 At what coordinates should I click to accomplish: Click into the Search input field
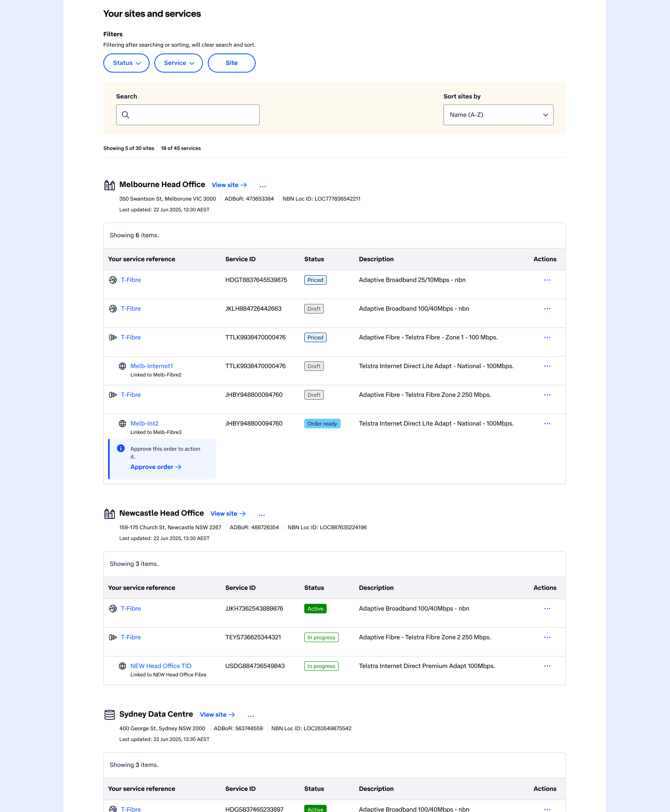188,115
